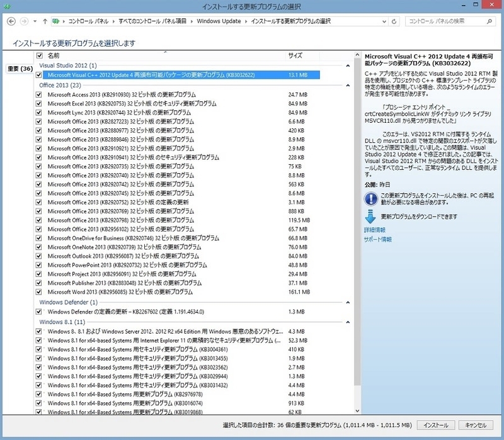Image resolution: width=504 pixels, height=440 pixels.
Task: Select the 重要 (36) tab
Action: click(20, 69)
